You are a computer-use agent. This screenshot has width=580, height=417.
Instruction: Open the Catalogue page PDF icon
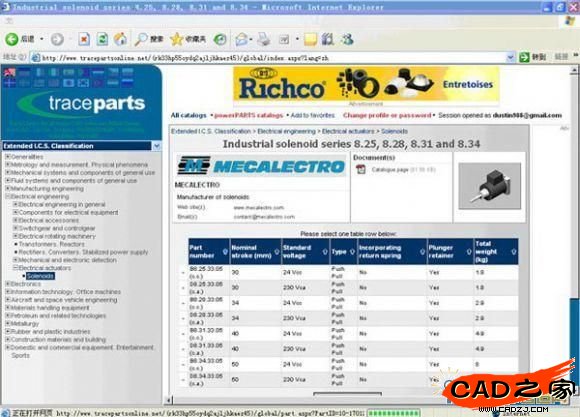(x=361, y=169)
